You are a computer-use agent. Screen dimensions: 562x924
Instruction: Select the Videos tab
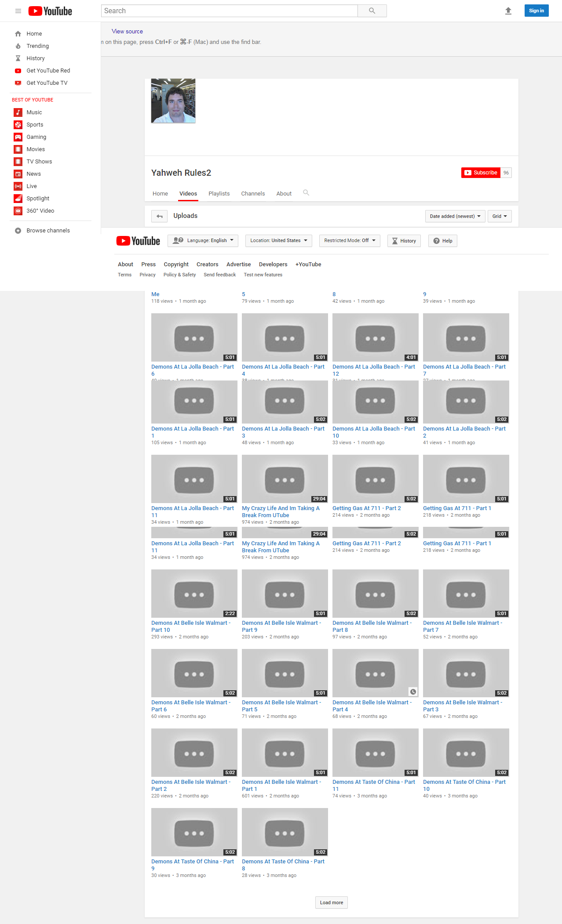[x=188, y=194]
